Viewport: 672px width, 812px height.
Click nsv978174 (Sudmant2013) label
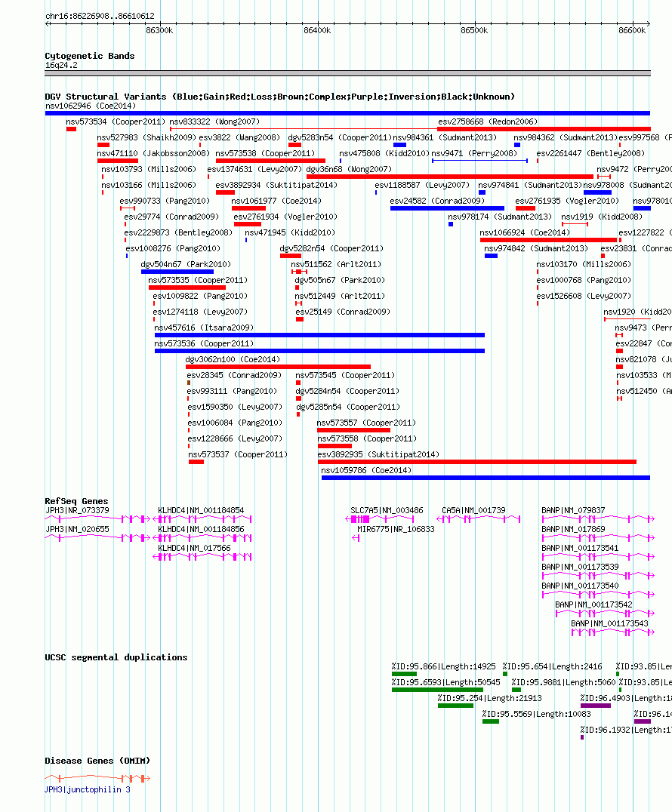tap(500, 217)
